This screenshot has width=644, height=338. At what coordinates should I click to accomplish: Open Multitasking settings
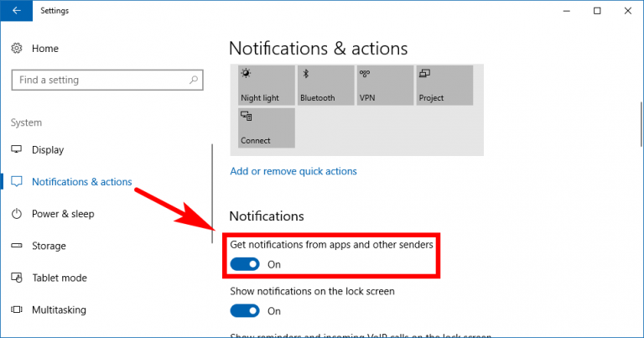tap(60, 310)
